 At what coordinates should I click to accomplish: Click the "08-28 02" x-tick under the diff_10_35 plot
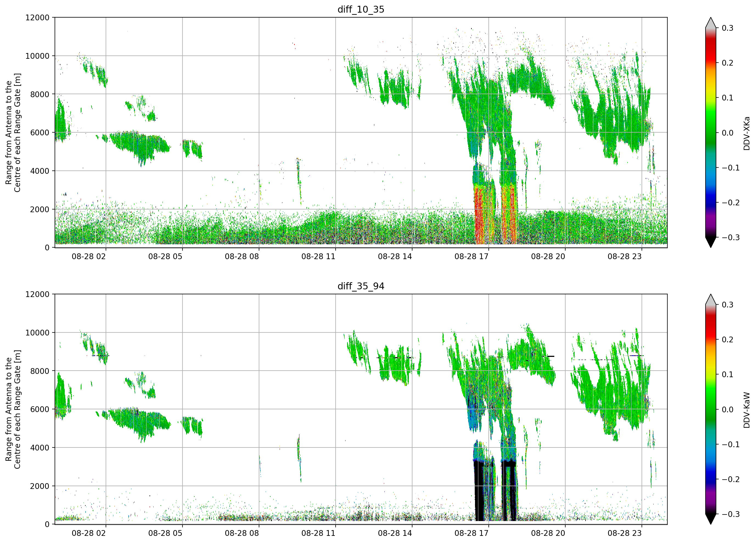[89, 256]
